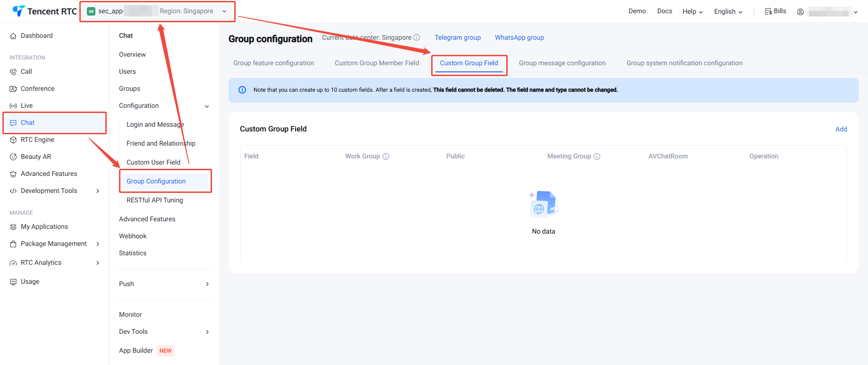This screenshot has height=365, width=868.
Task: Click info icon beside Work Group column
Action: click(x=386, y=156)
